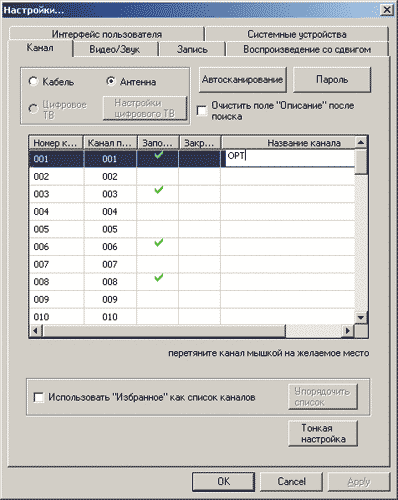Select channel number 010 row

[x=192, y=316]
